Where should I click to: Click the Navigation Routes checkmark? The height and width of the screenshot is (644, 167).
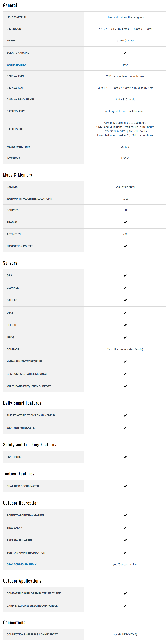tap(125, 246)
